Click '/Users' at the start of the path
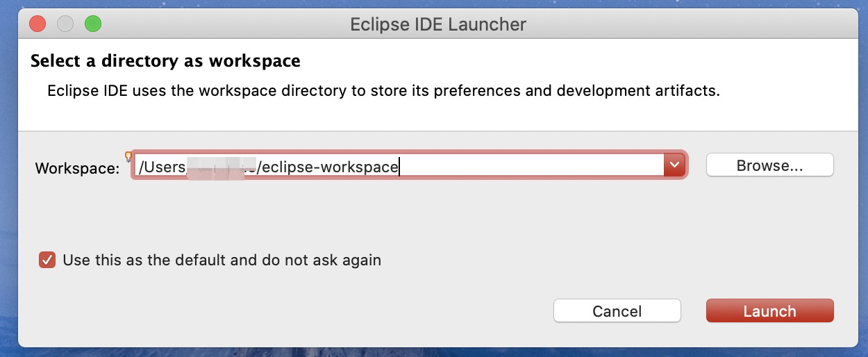This screenshot has width=868, height=357. 161,167
